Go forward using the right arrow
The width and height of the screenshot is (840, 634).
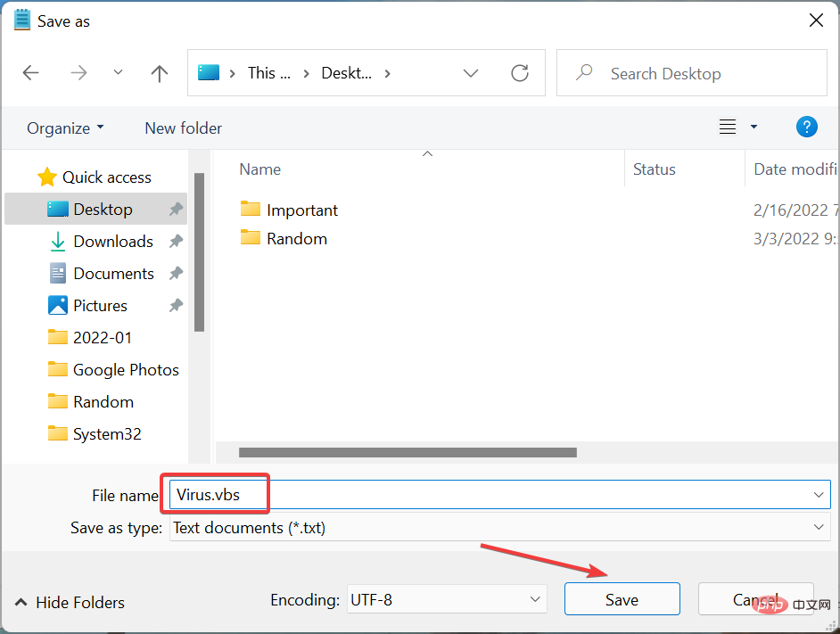click(x=78, y=73)
